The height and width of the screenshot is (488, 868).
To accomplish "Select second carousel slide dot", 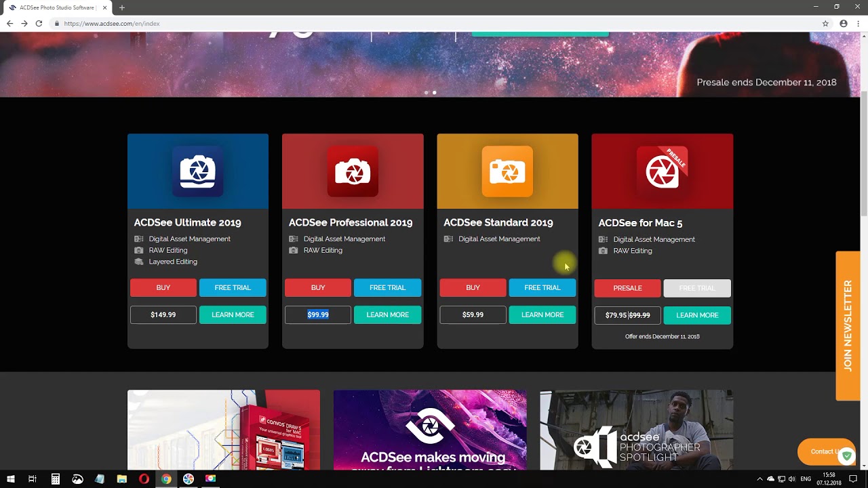I will pyautogui.click(x=434, y=92).
